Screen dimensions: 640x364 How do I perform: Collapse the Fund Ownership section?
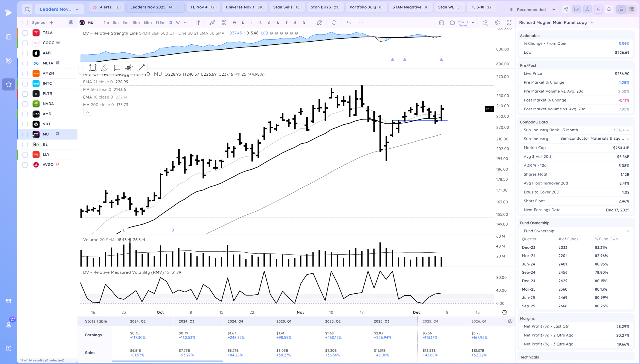click(x=628, y=231)
